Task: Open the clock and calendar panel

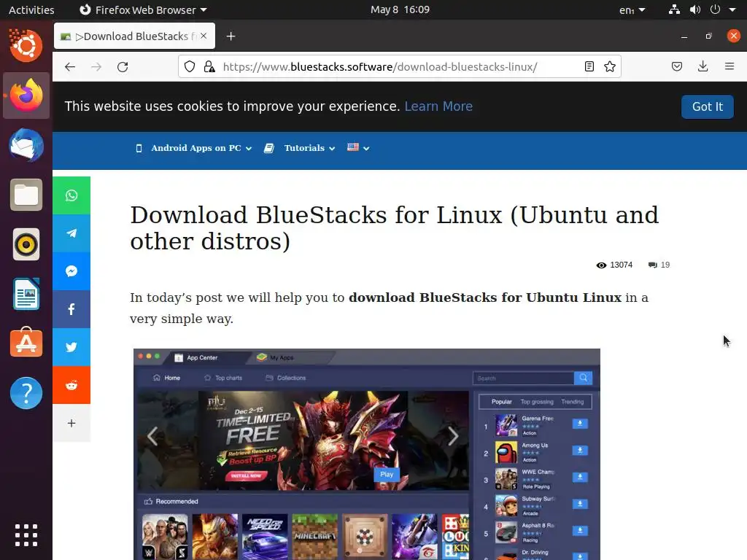Action: [x=400, y=9]
